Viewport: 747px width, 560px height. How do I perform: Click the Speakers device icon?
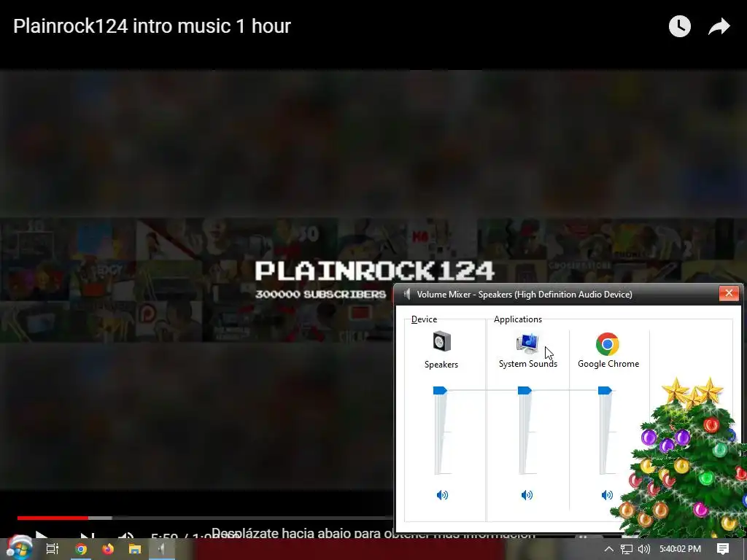[441, 341]
